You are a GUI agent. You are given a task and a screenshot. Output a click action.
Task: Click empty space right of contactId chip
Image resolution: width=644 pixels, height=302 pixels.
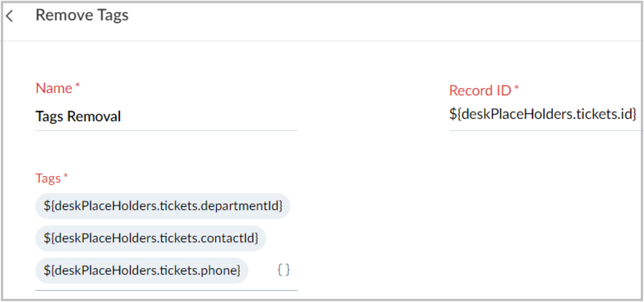(282, 238)
